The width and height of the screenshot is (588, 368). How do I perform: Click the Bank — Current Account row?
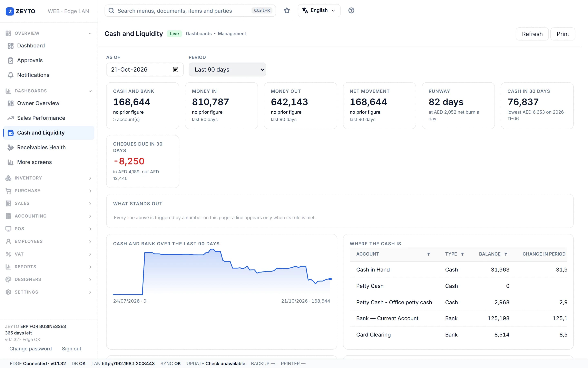click(x=458, y=318)
